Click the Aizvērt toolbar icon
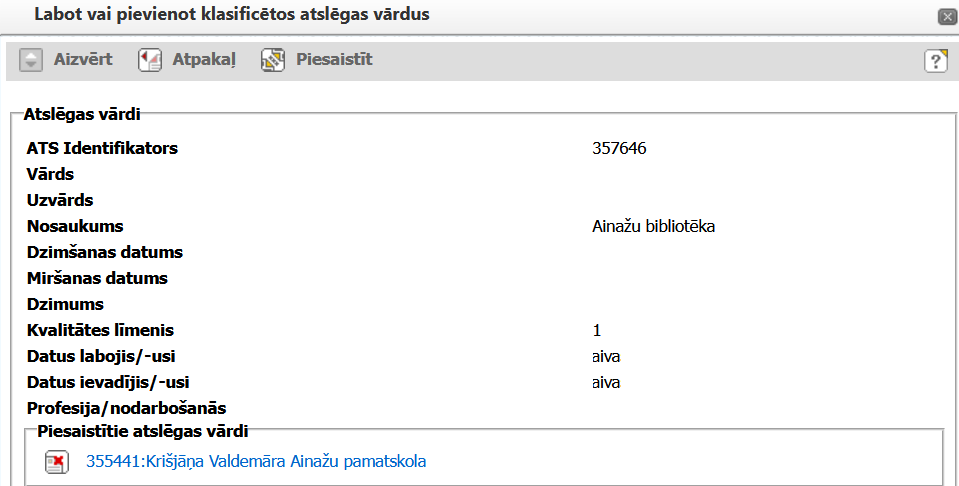 click(33, 60)
